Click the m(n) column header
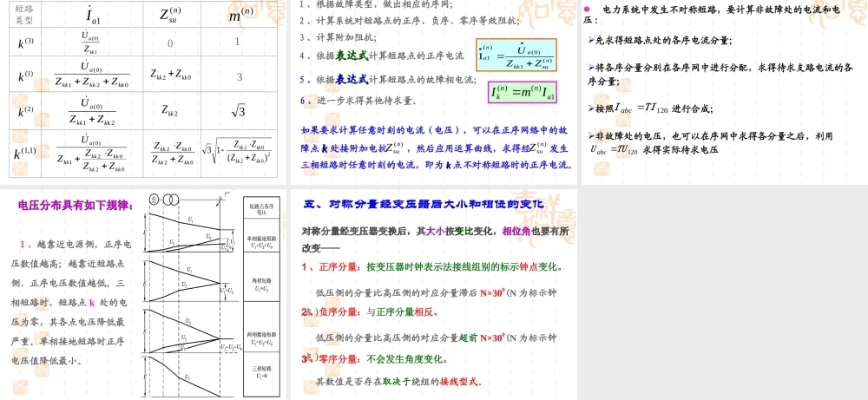Screen dimensions: 868x400 pos(239,15)
